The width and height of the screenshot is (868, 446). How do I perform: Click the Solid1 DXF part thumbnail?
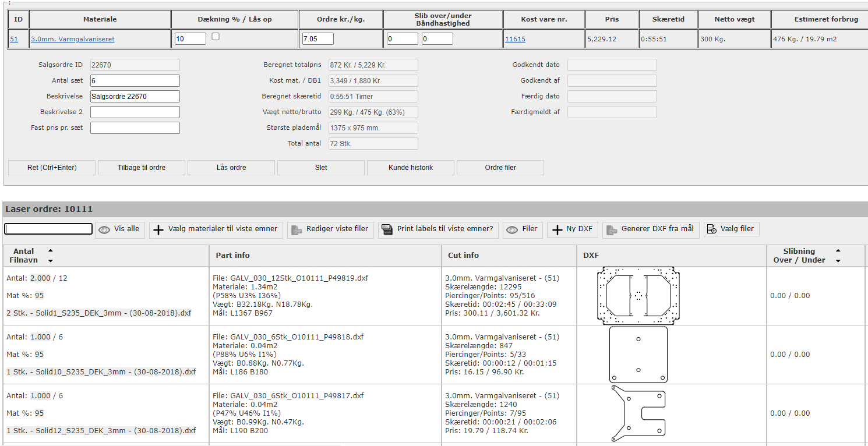pos(638,295)
